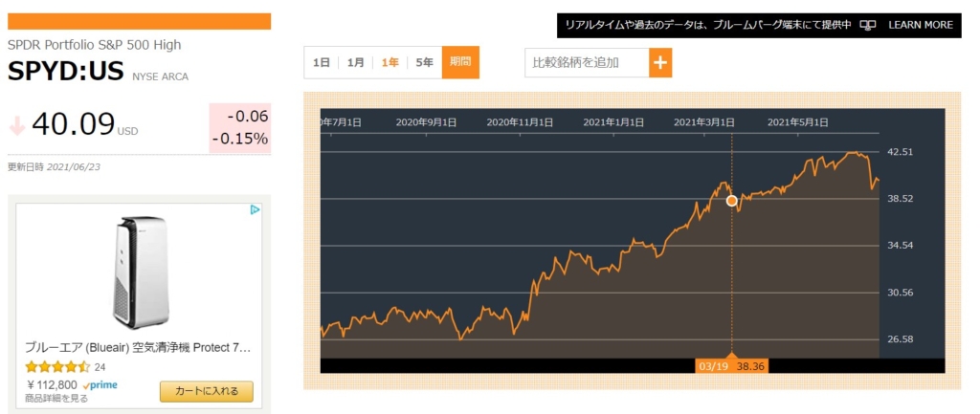This screenshot has width=980, height=414.
Task: Click the 42.51 price axis label
Action: (x=901, y=152)
